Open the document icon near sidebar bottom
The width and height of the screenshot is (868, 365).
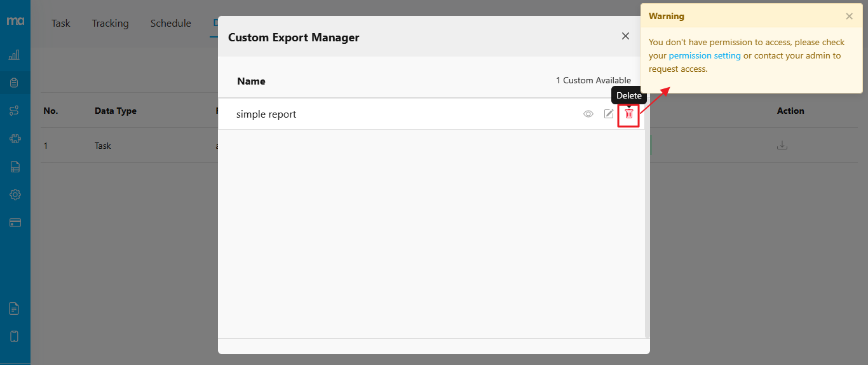(x=15, y=308)
